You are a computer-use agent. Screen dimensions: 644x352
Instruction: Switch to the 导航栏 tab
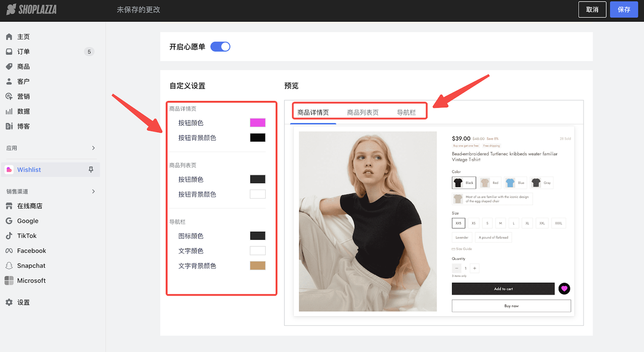408,113
